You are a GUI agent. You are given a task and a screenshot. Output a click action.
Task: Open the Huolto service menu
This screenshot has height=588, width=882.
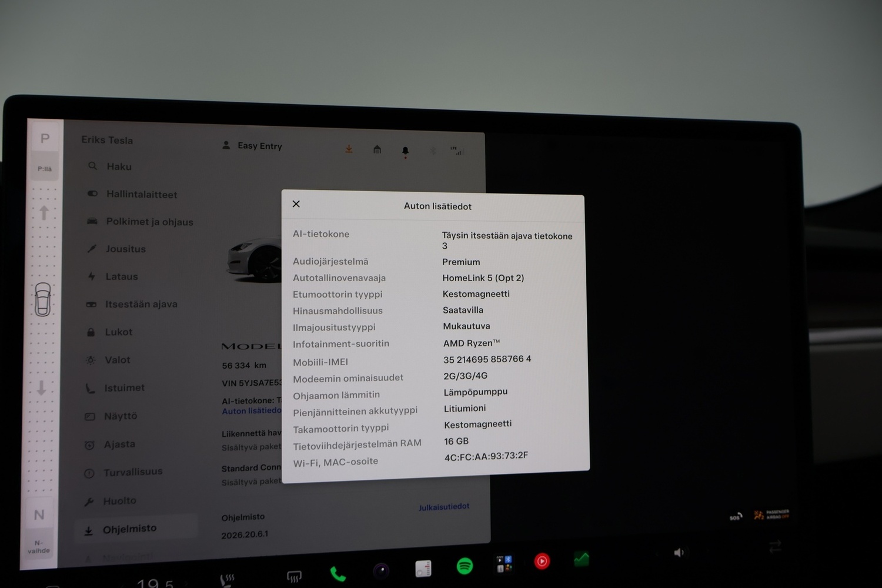point(110,502)
